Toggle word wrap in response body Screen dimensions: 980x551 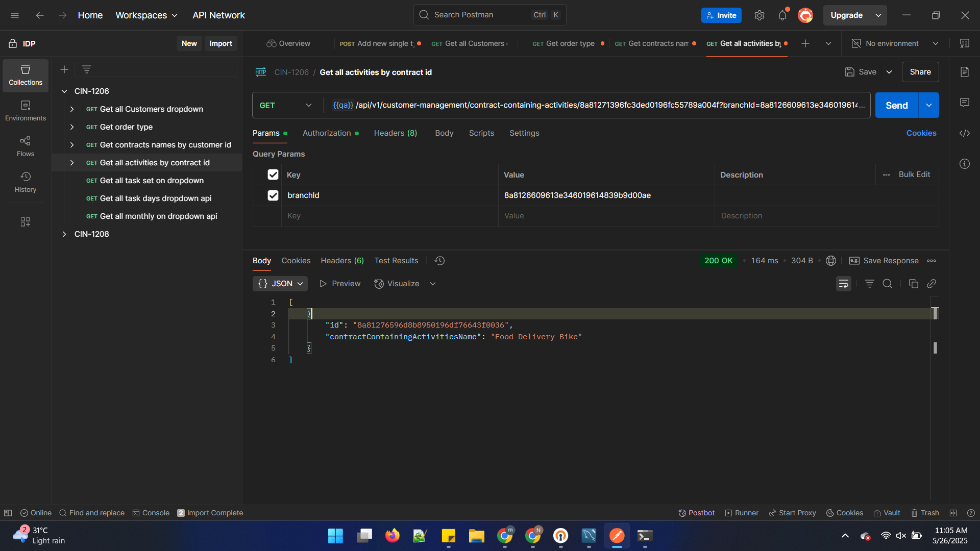(x=844, y=284)
